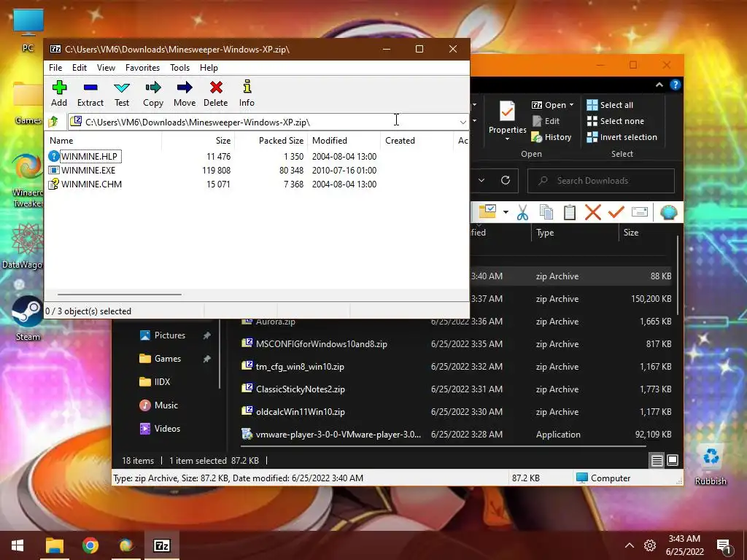Sort by the Modified column in 7-Zip

click(344, 141)
